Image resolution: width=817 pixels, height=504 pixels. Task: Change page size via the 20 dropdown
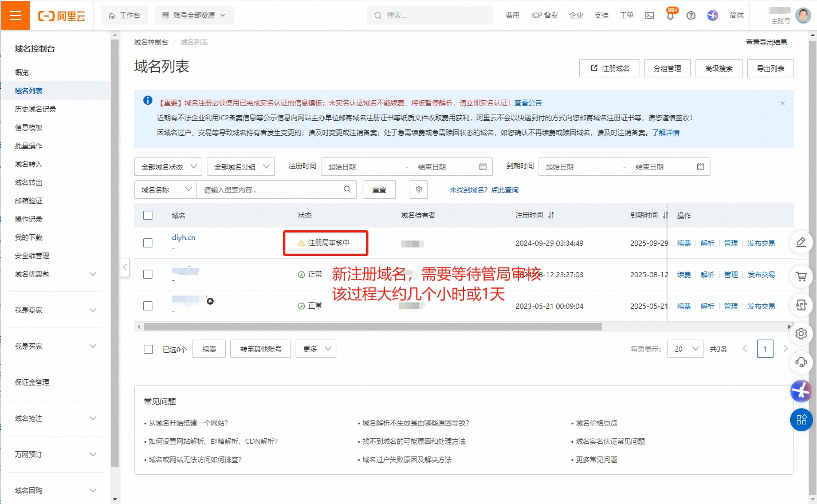click(x=685, y=349)
